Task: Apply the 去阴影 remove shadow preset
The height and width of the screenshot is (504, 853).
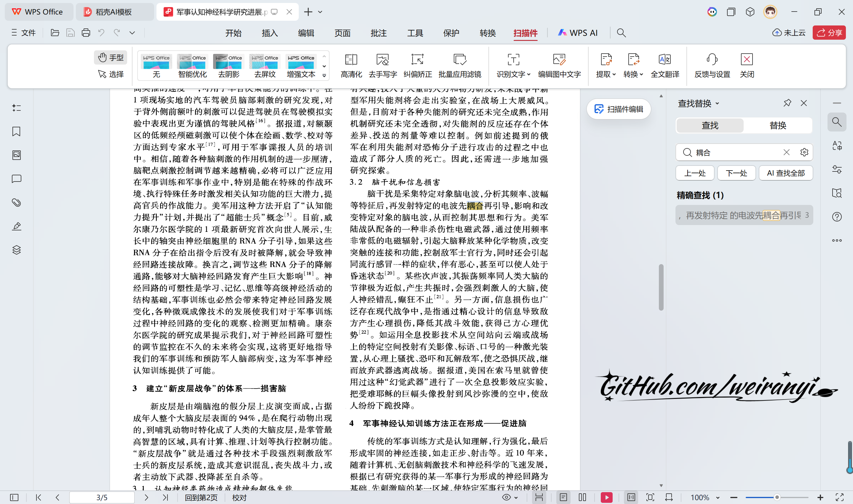Action: (229, 65)
